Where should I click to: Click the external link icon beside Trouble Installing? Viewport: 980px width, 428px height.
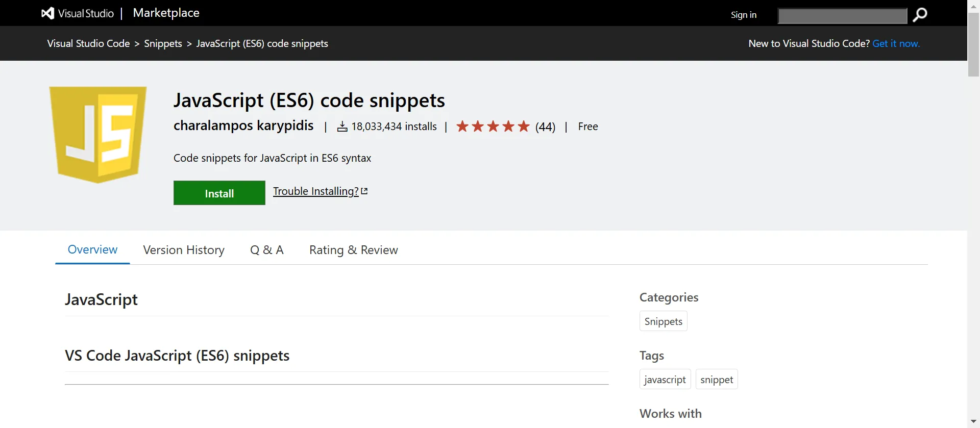point(364,191)
